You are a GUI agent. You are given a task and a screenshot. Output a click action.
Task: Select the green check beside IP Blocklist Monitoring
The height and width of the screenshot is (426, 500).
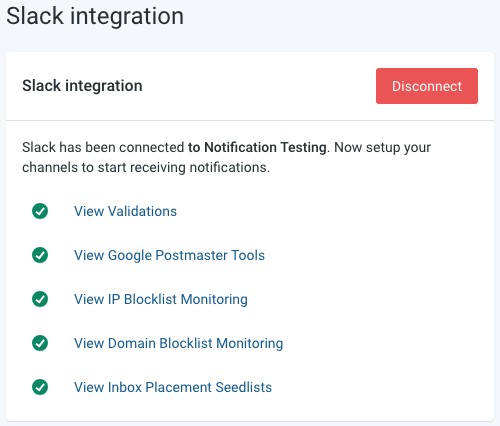(x=40, y=299)
